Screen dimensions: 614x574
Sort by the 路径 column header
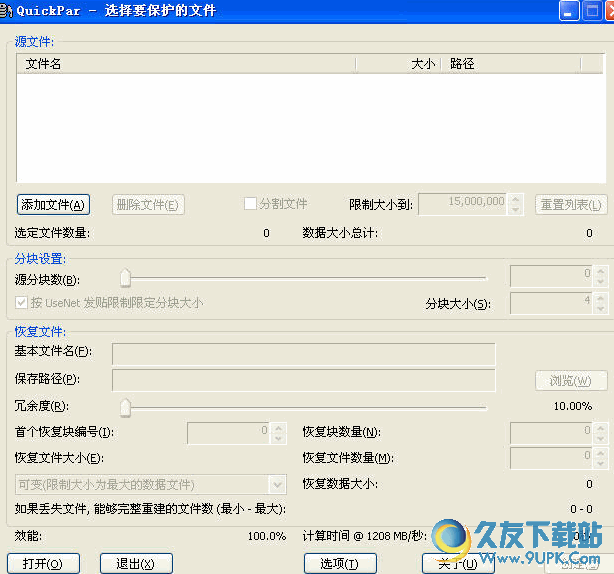[511, 64]
